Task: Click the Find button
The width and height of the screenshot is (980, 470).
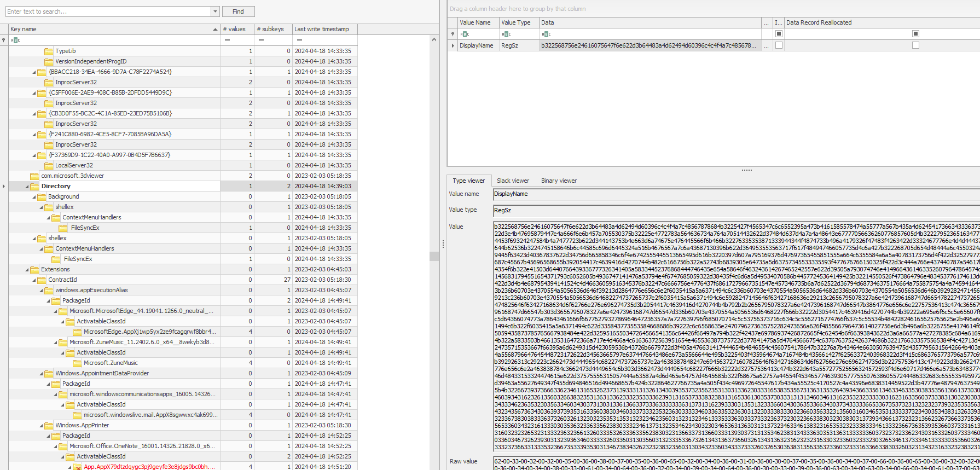Action: tap(238, 11)
